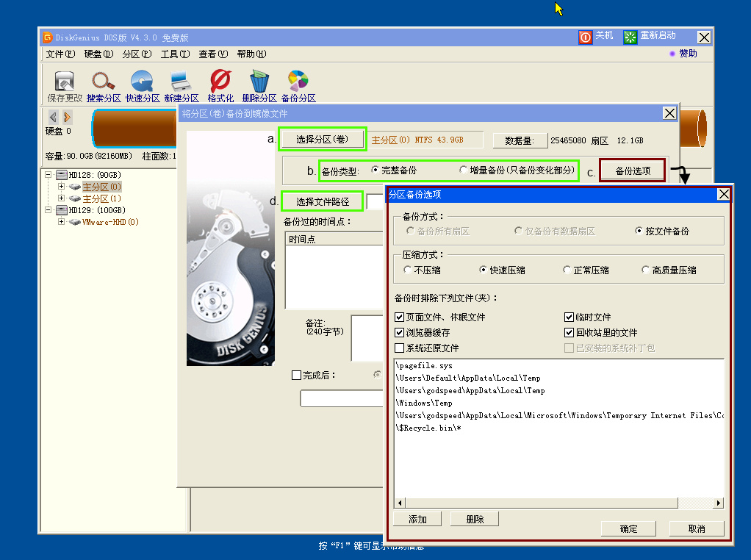Click the 赞助 sponsor link
Screen dimensions: 751x560
688,54
